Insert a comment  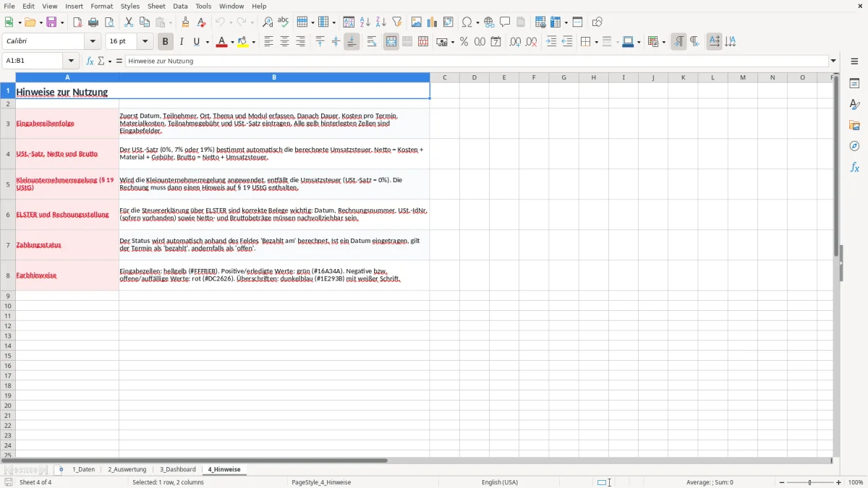tap(505, 22)
